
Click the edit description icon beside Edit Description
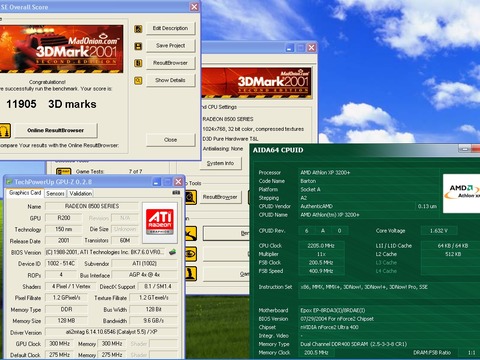(x=138, y=29)
